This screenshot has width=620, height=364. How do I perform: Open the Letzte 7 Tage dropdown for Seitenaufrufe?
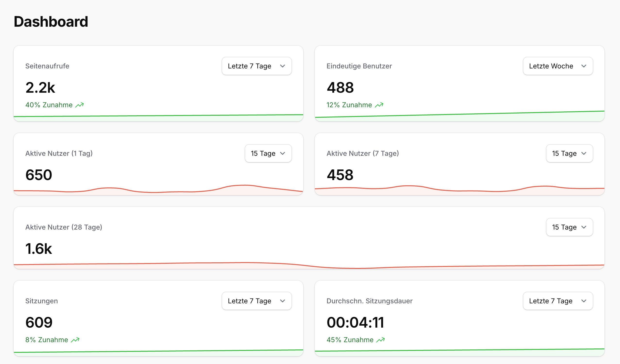tap(256, 66)
